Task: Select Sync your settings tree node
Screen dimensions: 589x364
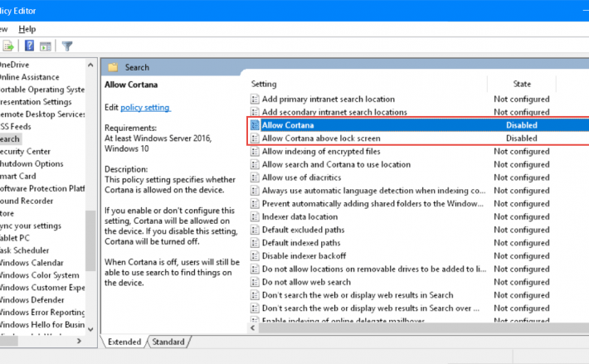Action: (x=31, y=226)
